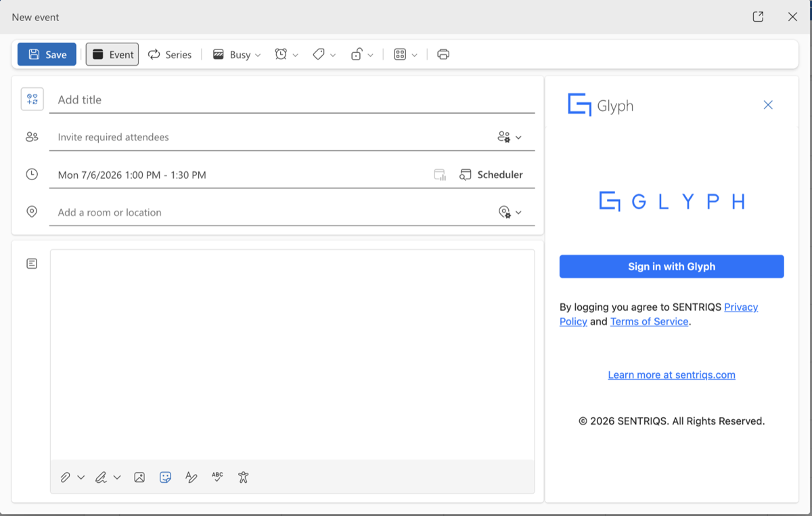Close the Glyph side panel
This screenshot has height=516, width=812.
click(x=768, y=105)
